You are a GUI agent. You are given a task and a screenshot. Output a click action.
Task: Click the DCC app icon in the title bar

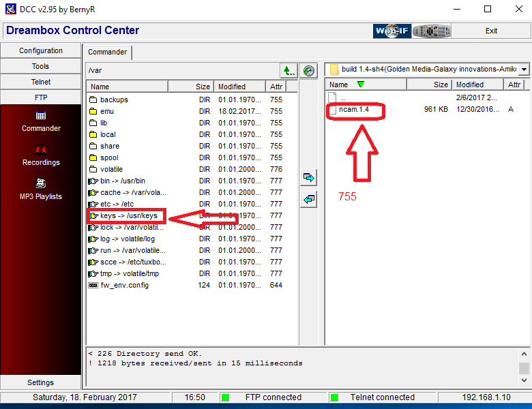10,9
